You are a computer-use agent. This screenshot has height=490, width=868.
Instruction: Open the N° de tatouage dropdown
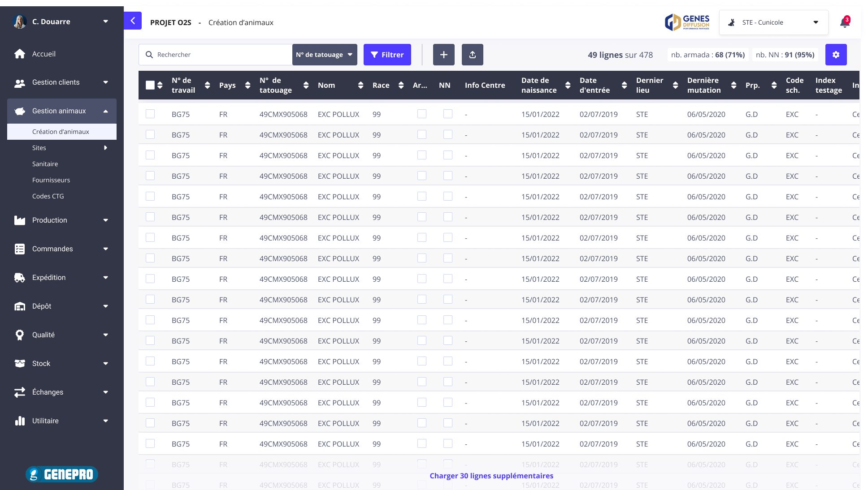[x=324, y=55]
